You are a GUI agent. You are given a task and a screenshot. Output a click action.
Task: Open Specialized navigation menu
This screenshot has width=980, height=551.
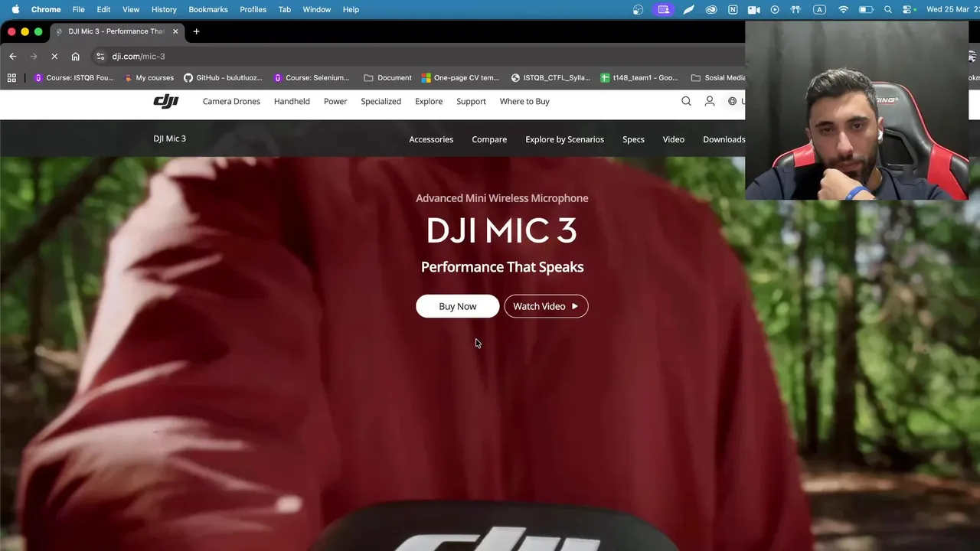pyautogui.click(x=381, y=101)
